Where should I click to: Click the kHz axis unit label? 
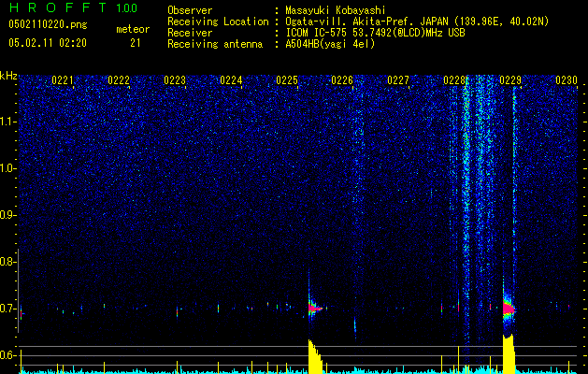[x=8, y=76]
